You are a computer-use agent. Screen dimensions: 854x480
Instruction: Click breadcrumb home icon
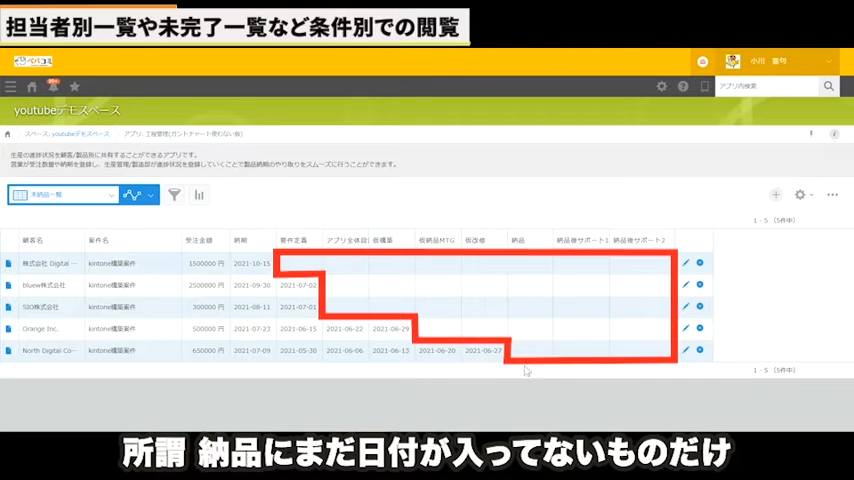click(8, 134)
